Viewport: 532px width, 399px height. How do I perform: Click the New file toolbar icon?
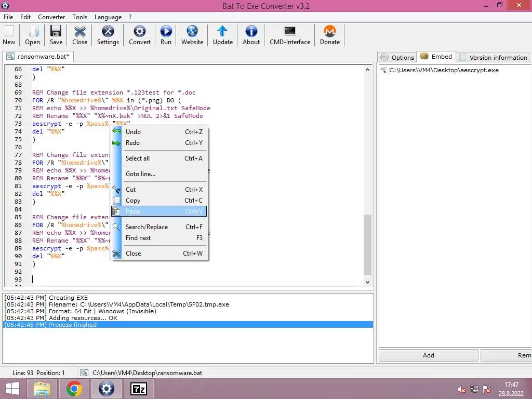9,35
